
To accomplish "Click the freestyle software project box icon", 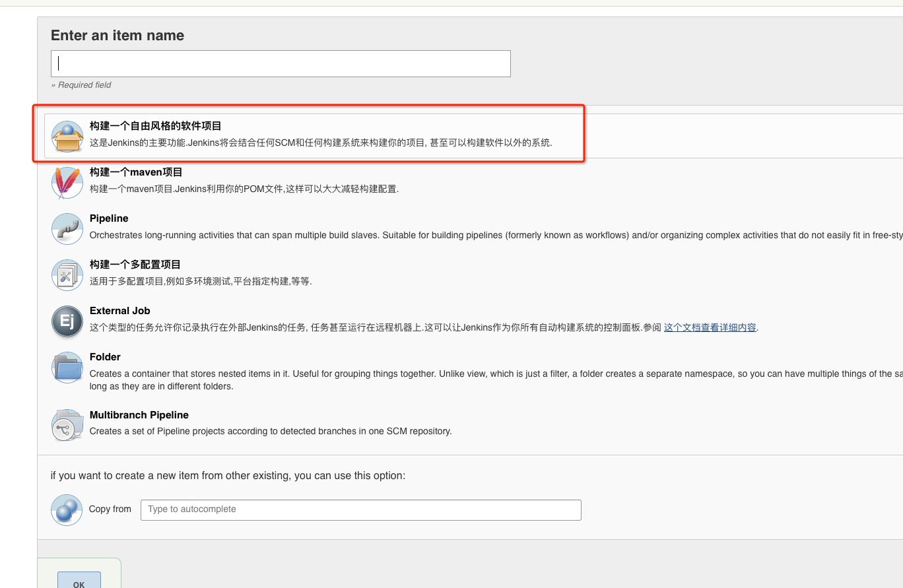I will tap(67, 137).
